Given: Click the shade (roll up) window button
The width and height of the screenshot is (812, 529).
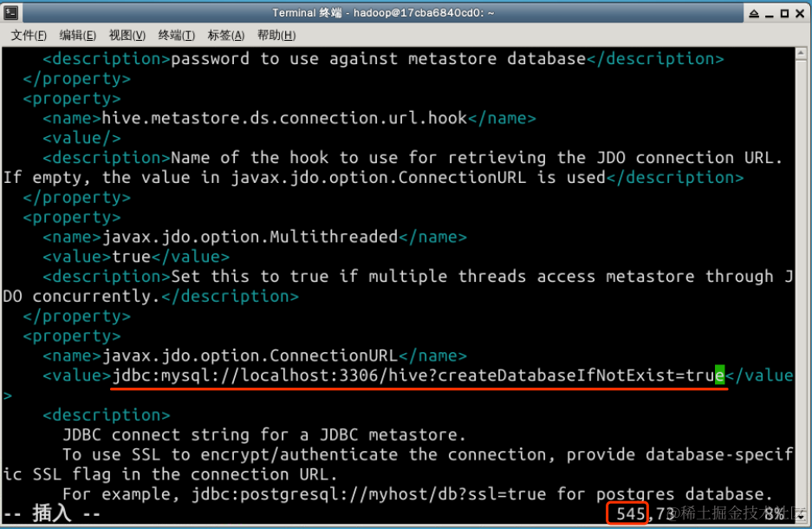Looking at the screenshot, I should coord(754,14).
